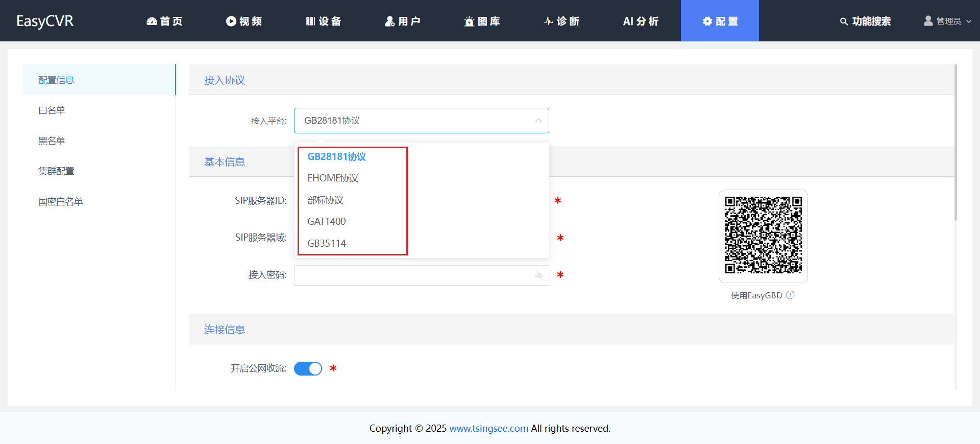Click the SIP服务器ID label
This screenshot has height=444, width=980.
(x=260, y=201)
